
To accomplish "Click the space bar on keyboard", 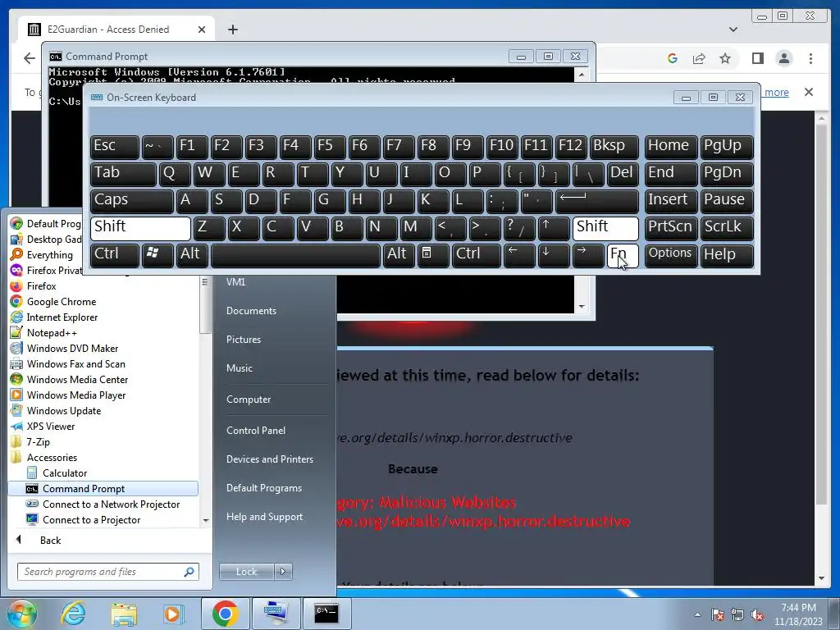I will point(295,255).
